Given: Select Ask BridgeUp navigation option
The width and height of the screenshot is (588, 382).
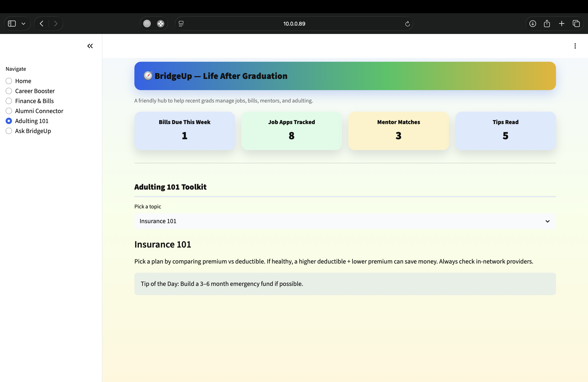Looking at the screenshot, I should tap(9, 131).
